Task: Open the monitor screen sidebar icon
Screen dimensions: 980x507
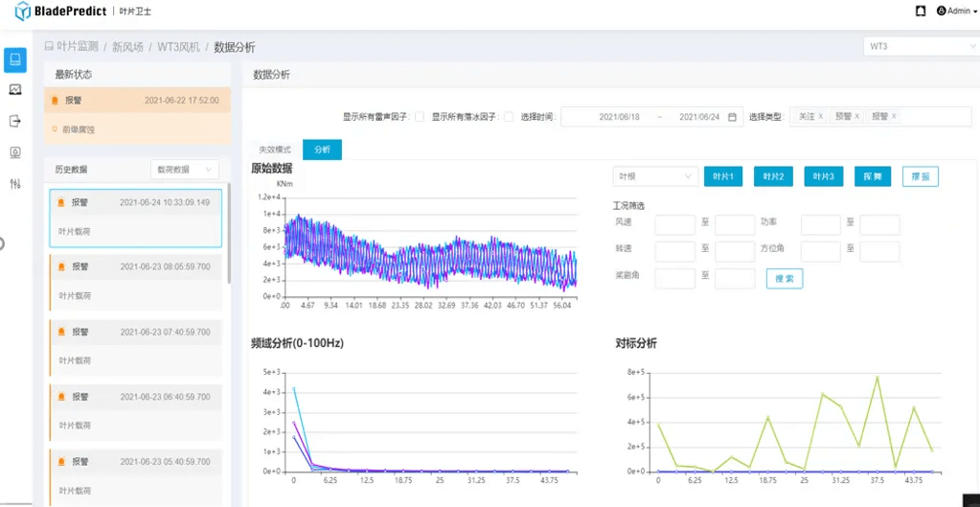Action: (15, 152)
